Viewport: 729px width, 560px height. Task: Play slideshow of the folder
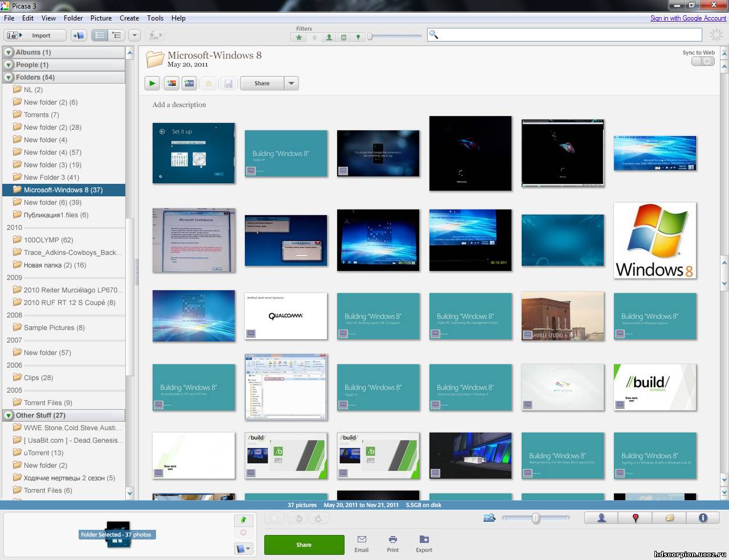click(x=152, y=83)
